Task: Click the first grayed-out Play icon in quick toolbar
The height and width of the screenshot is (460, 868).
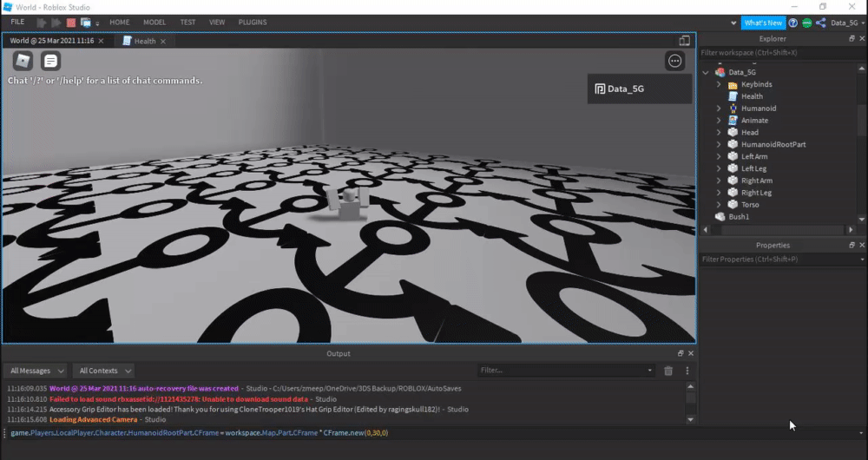Action: coord(42,23)
